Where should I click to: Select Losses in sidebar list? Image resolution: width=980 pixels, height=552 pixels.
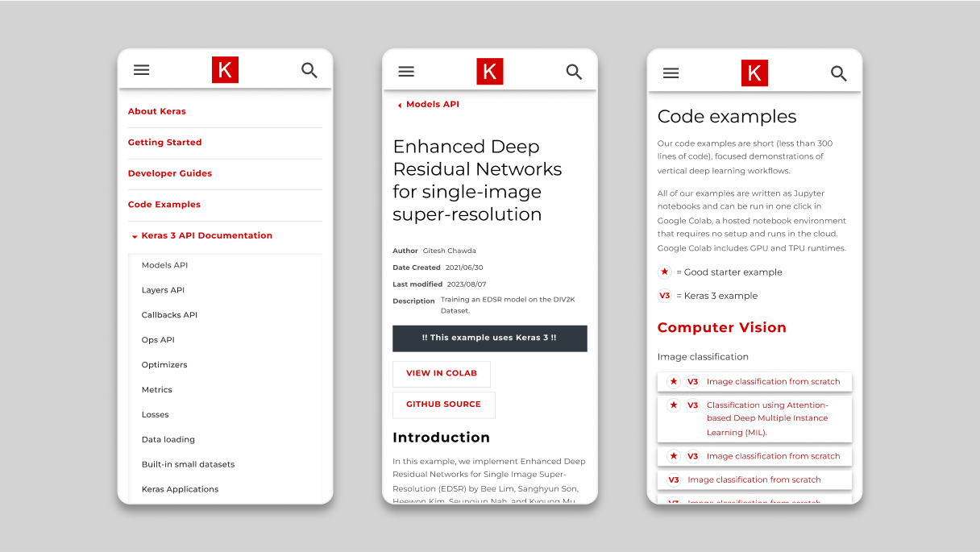tap(156, 415)
